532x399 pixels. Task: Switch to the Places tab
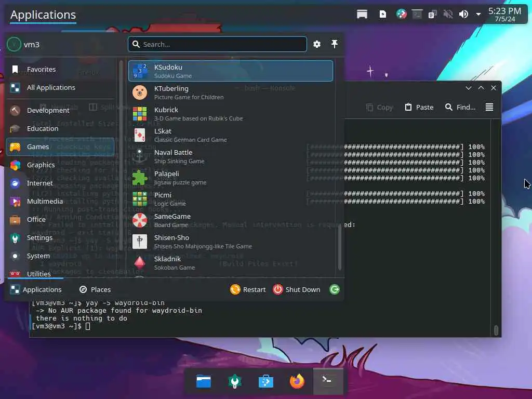click(x=95, y=289)
